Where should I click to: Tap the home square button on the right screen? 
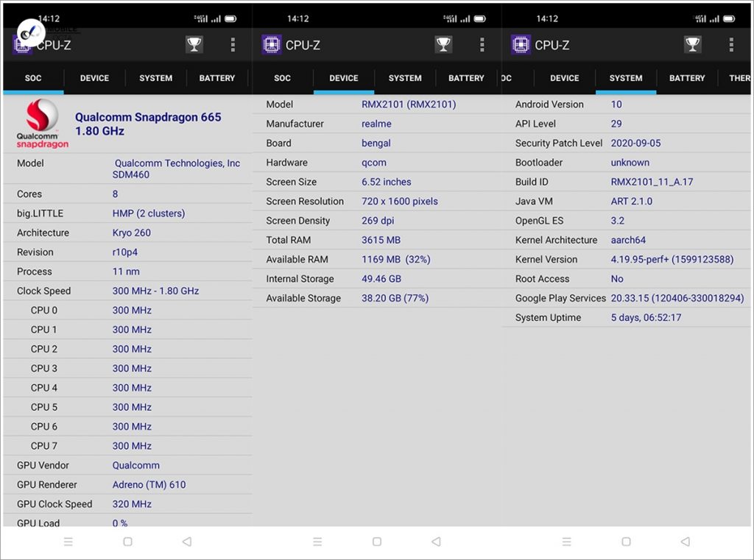[626, 542]
